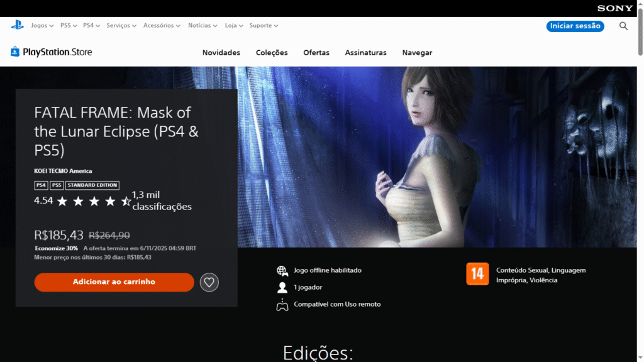Expand the Suporte dropdown menu
Image resolution: width=644 pixels, height=362 pixels.
tap(264, 26)
